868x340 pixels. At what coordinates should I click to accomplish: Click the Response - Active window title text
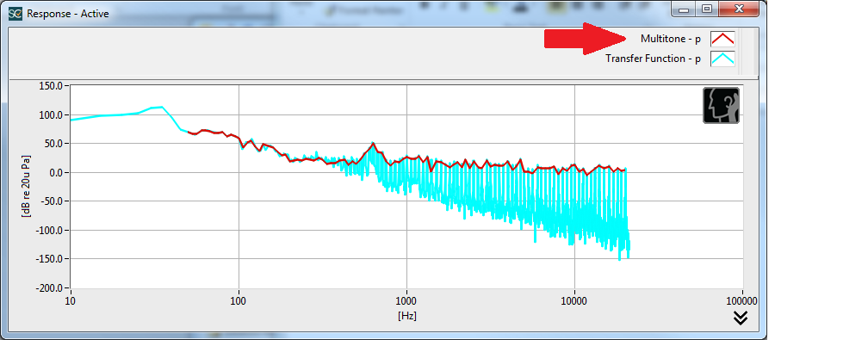[x=68, y=13]
